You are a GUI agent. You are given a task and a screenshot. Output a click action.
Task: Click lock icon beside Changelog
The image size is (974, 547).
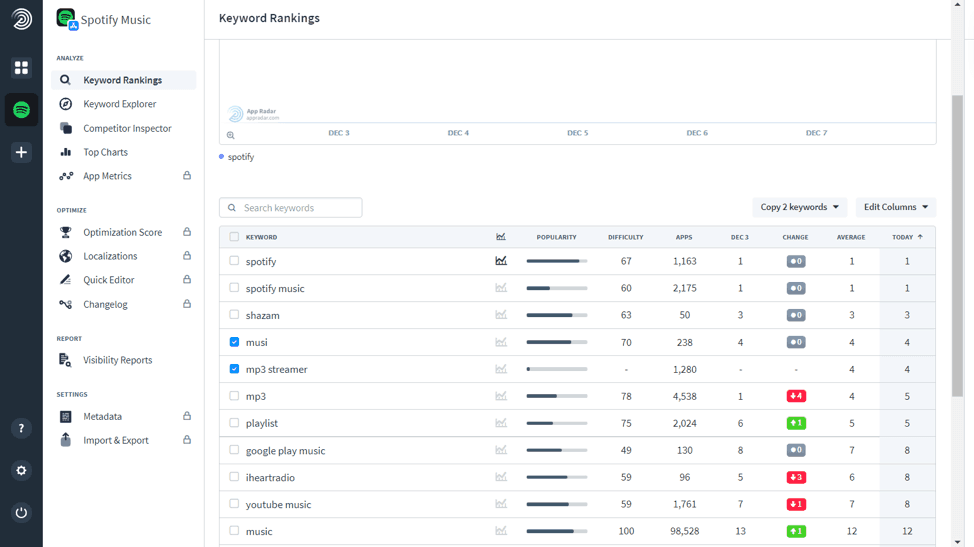pos(187,304)
